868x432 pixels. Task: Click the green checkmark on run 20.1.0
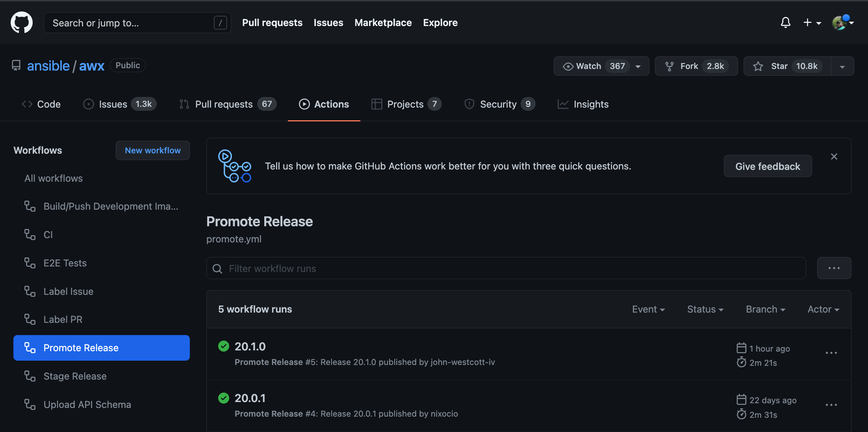224,346
